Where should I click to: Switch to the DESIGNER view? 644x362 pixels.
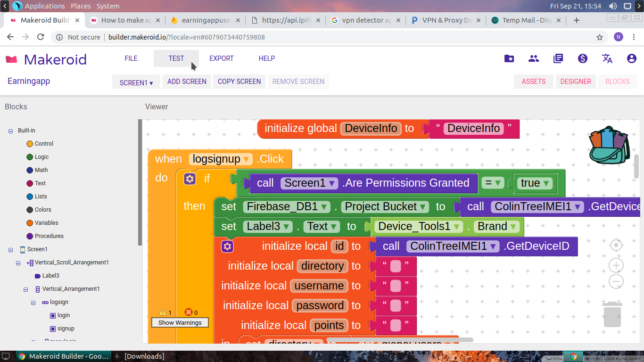[575, 82]
